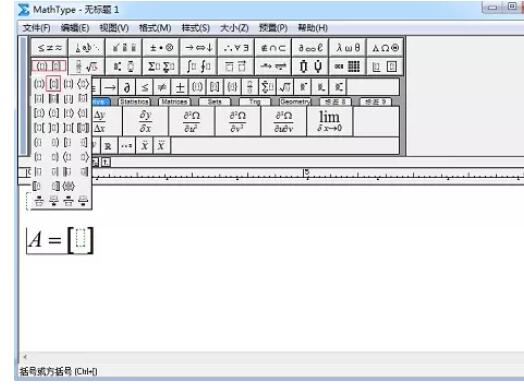Open the 预置(P) menu
The height and width of the screenshot is (386, 524).
tap(273, 28)
